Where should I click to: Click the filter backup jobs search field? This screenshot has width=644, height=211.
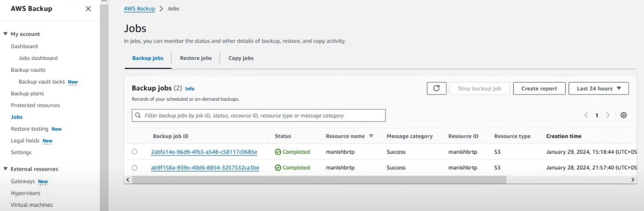pos(259,115)
